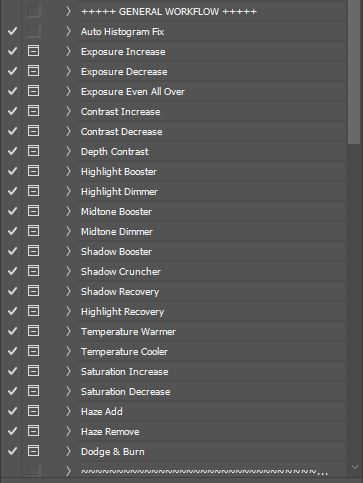This screenshot has height=483, width=363.
Task: Toggle dialog icon for Highlight Booster
Action: (x=33, y=171)
